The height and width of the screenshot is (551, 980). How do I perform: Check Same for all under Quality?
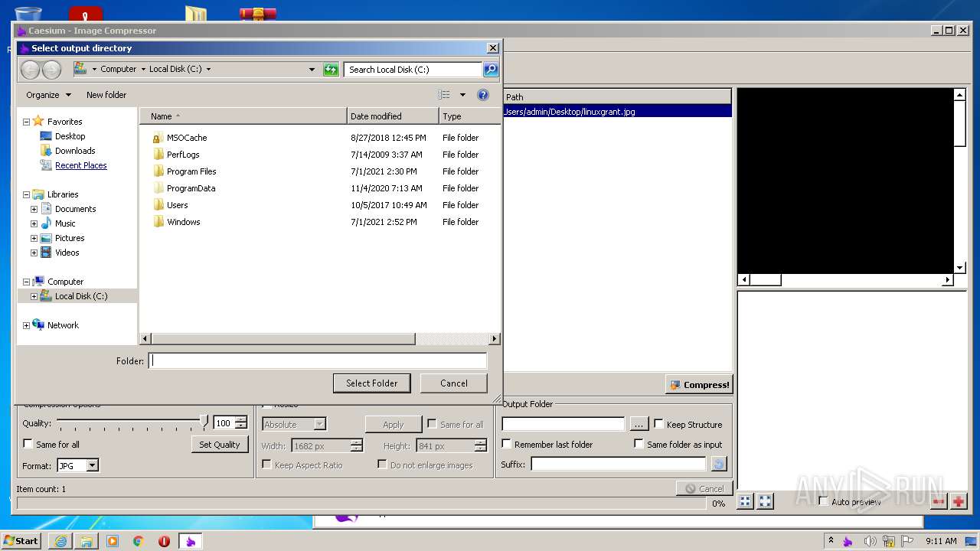pyautogui.click(x=28, y=444)
